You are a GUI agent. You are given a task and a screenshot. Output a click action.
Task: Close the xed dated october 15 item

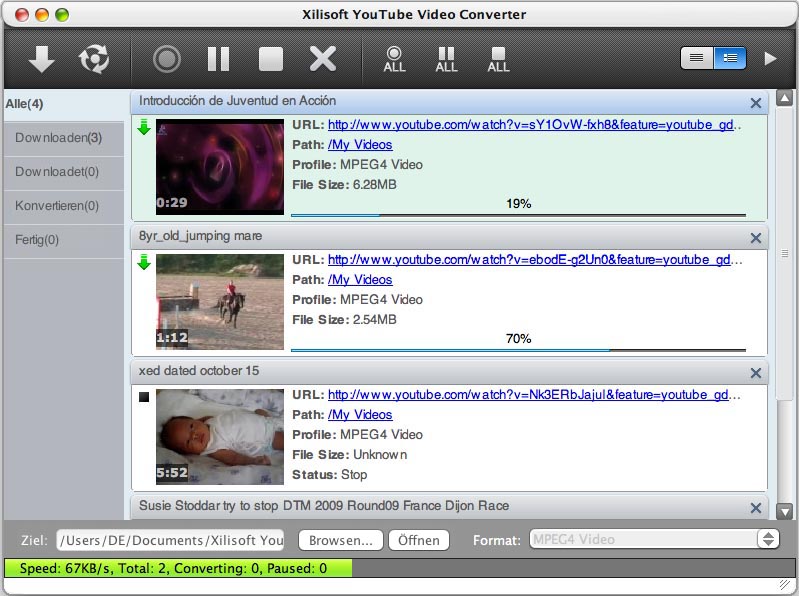pyautogui.click(x=756, y=373)
